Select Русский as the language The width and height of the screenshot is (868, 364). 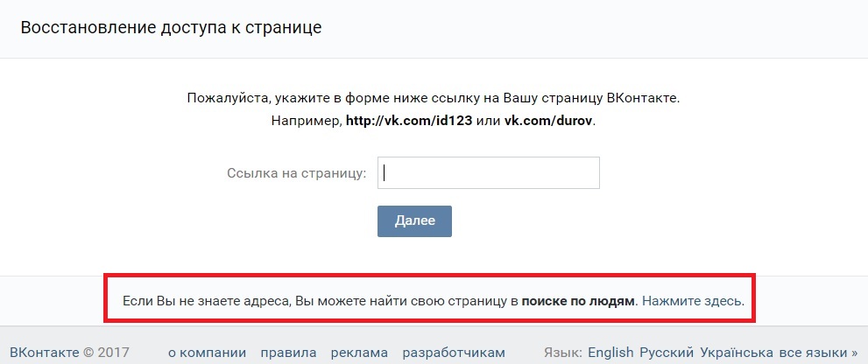[x=667, y=353]
